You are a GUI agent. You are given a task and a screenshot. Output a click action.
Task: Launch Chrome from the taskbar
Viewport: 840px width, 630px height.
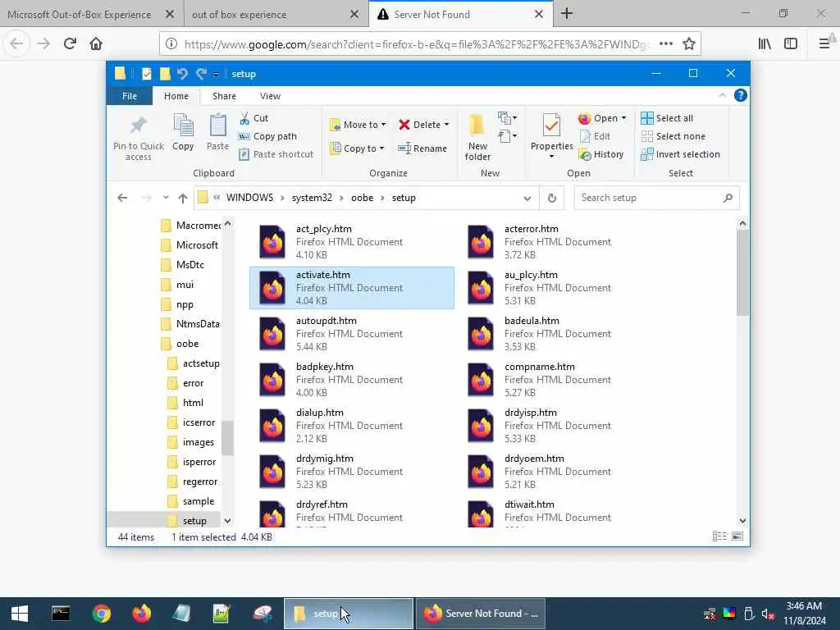(101, 614)
